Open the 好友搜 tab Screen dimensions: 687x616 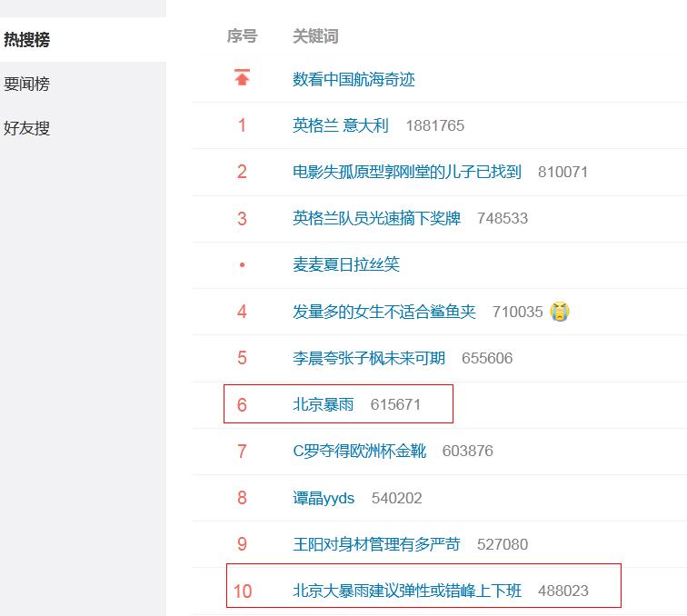(27, 128)
